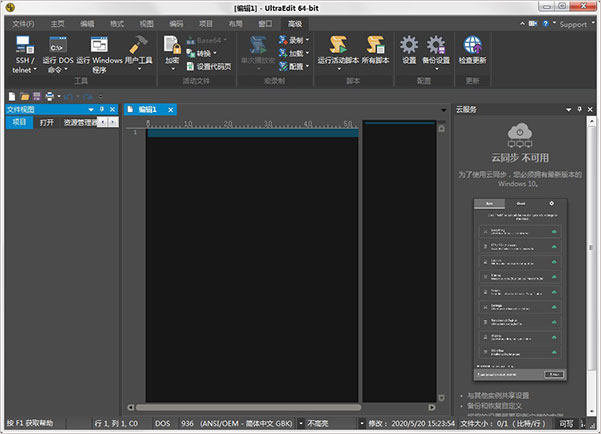Switch to the 视图 ribbon tab
The width and height of the screenshot is (601, 434).
[x=146, y=24]
